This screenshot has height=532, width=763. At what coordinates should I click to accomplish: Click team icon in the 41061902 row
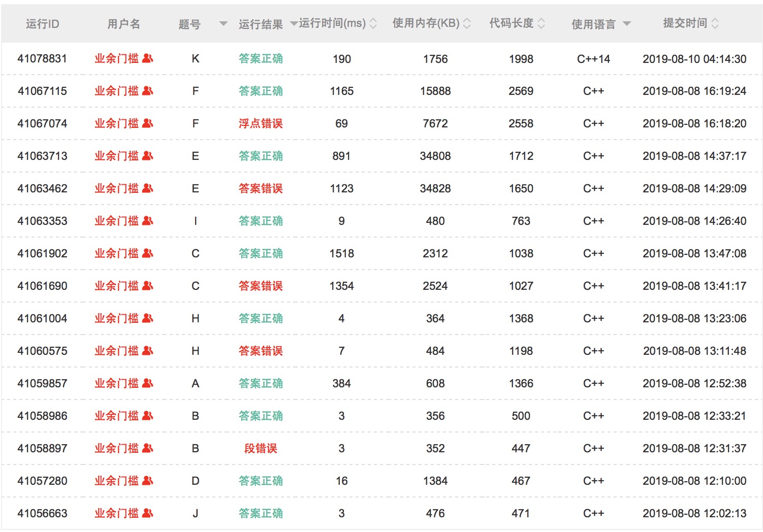click(148, 253)
